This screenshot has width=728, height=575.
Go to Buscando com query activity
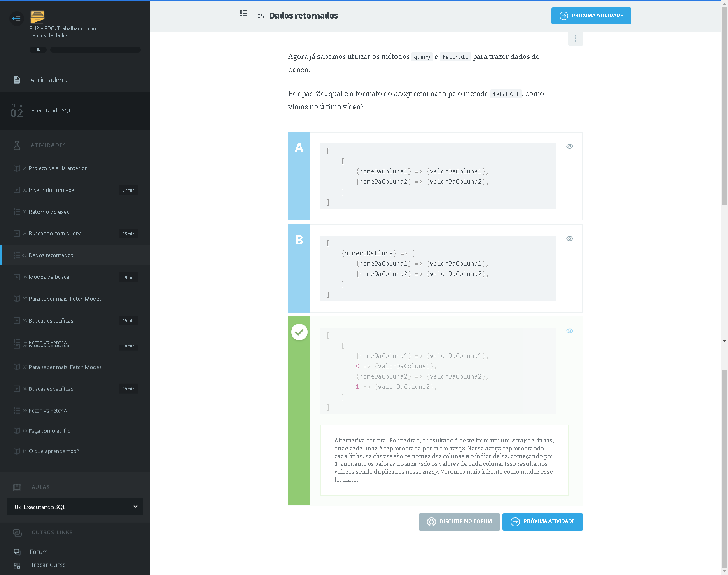pyautogui.click(x=55, y=233)
